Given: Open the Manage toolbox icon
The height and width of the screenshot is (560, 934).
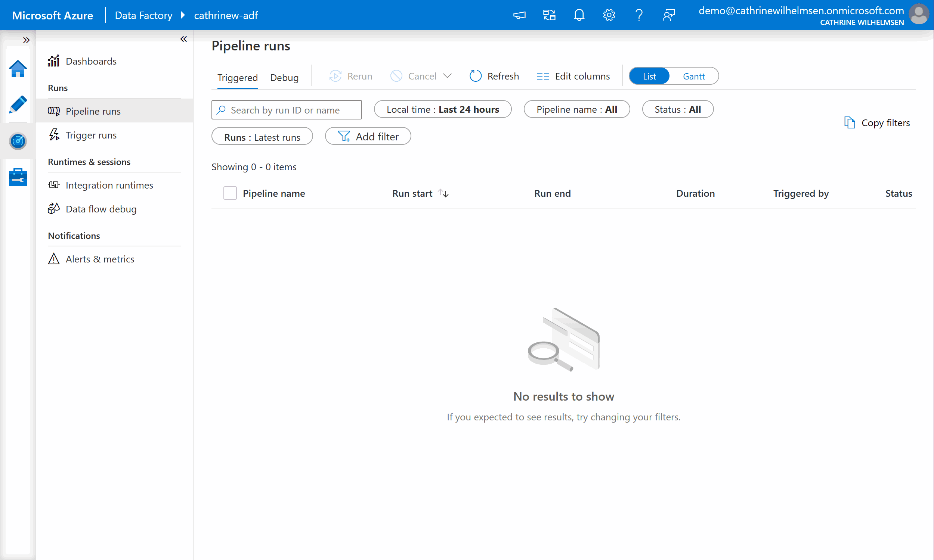Looking at the screenshot, I should 17,177.
